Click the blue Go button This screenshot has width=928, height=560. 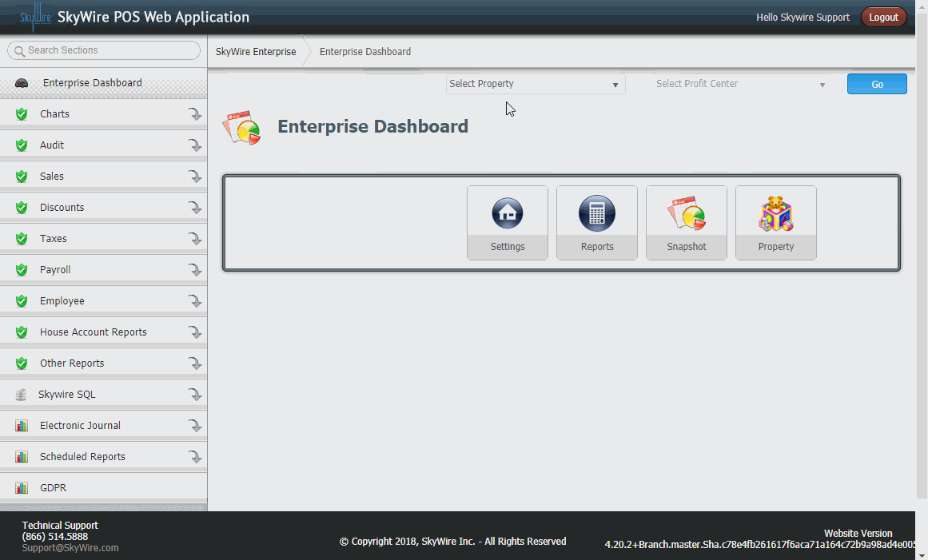(x=877, y=84)
